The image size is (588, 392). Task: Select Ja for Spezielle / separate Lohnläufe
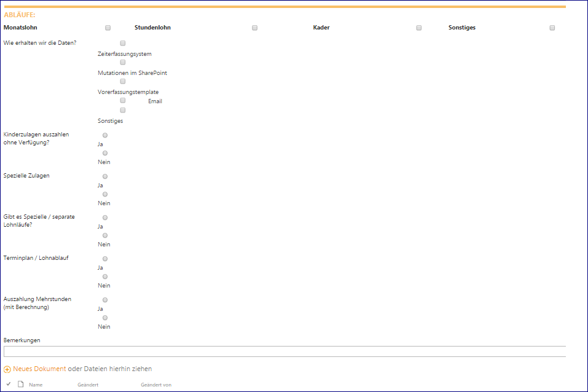coord(105,218)
